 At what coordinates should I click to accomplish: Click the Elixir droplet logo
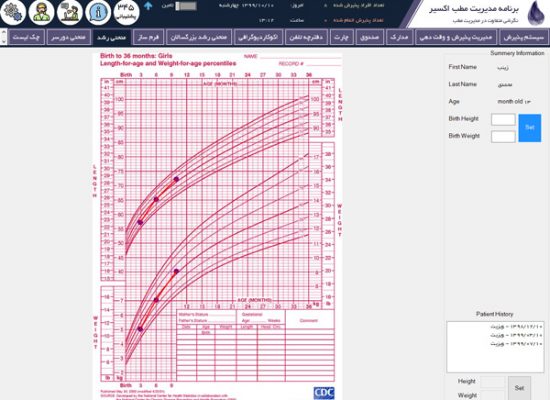536,13
